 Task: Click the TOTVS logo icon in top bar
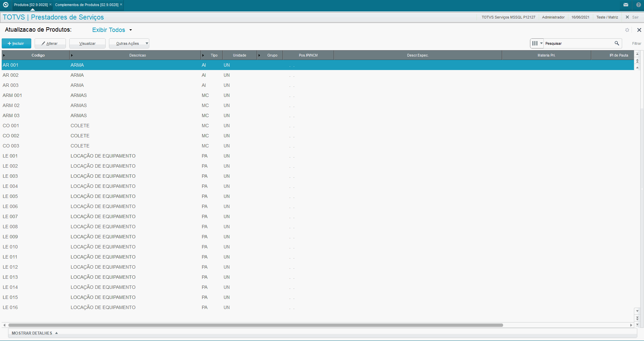[x=5, y=5]
